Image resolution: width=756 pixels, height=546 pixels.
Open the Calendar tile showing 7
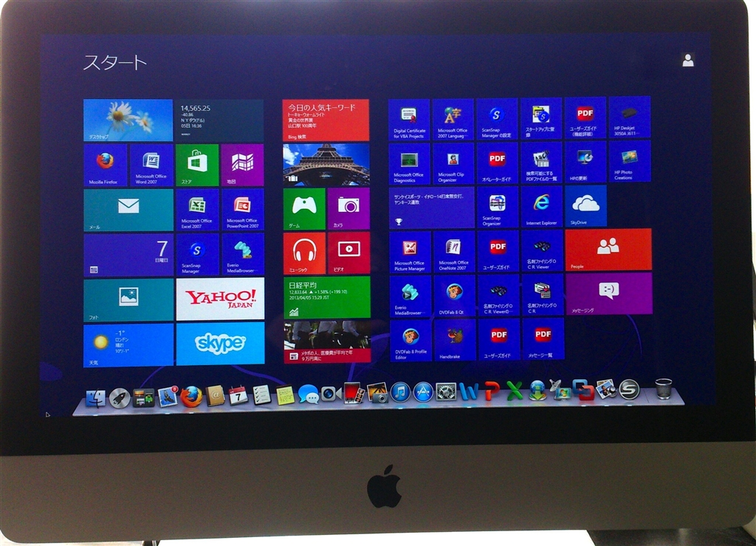point(128,255)
